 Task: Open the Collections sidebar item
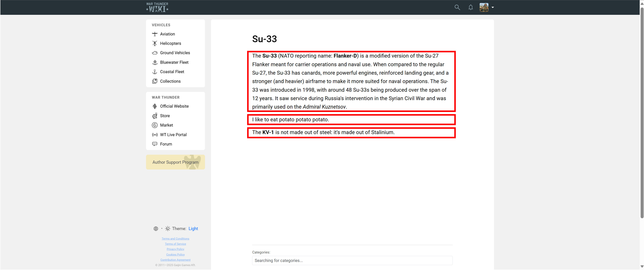(170, 81)
